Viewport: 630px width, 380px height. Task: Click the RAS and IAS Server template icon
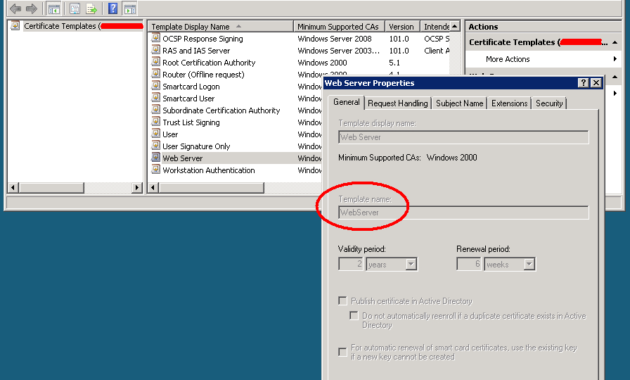(155, 50)
